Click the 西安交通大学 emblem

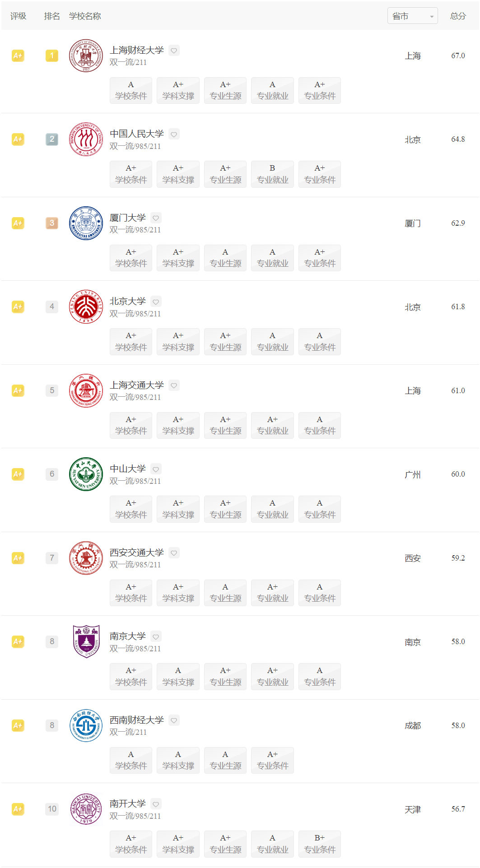[x=86, y=558]
